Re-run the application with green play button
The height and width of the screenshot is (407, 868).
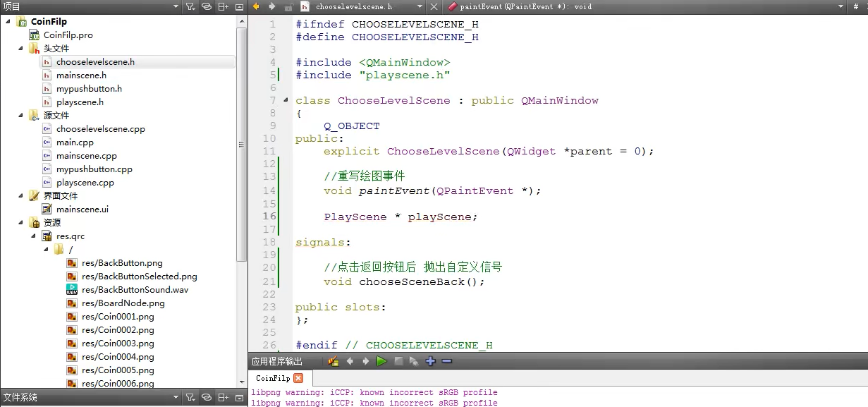(x=381, y=361)
